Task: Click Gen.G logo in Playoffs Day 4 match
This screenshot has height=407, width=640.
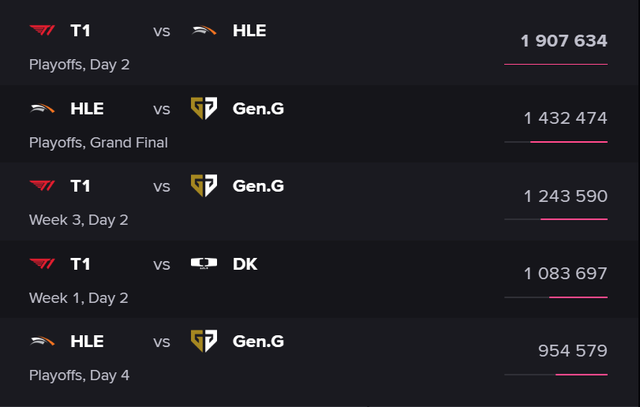Action: click(204, 341)
